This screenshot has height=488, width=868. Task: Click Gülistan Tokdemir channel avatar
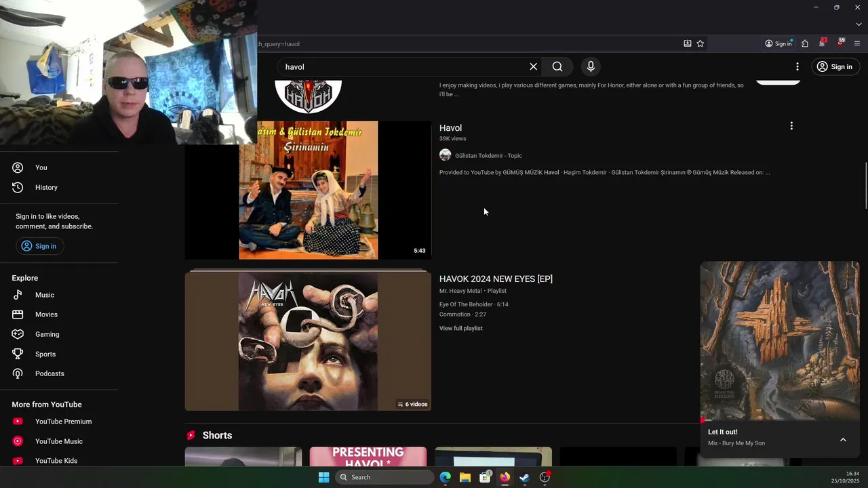(x=445, y=155)
